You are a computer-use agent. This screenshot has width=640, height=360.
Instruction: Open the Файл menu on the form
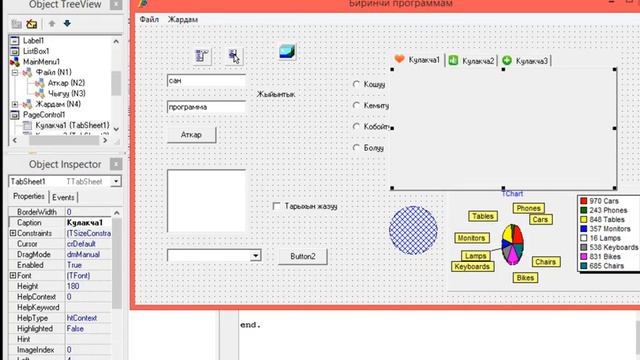149,19
